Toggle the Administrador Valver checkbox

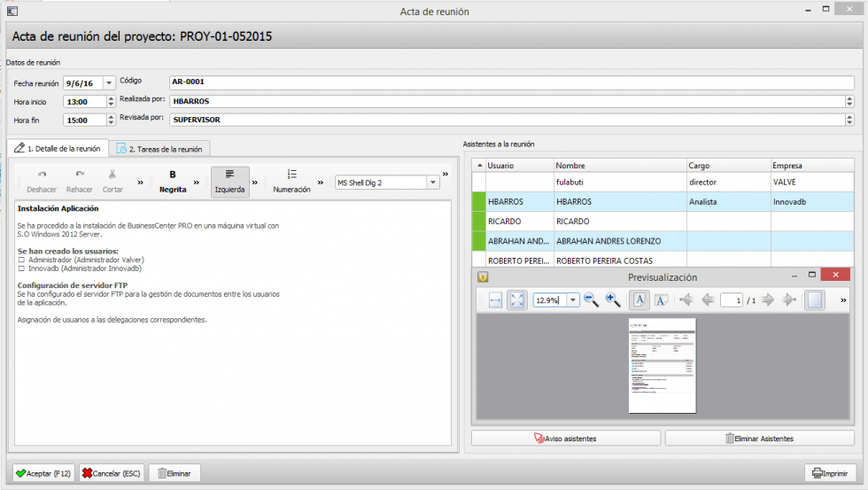(21, 260)
